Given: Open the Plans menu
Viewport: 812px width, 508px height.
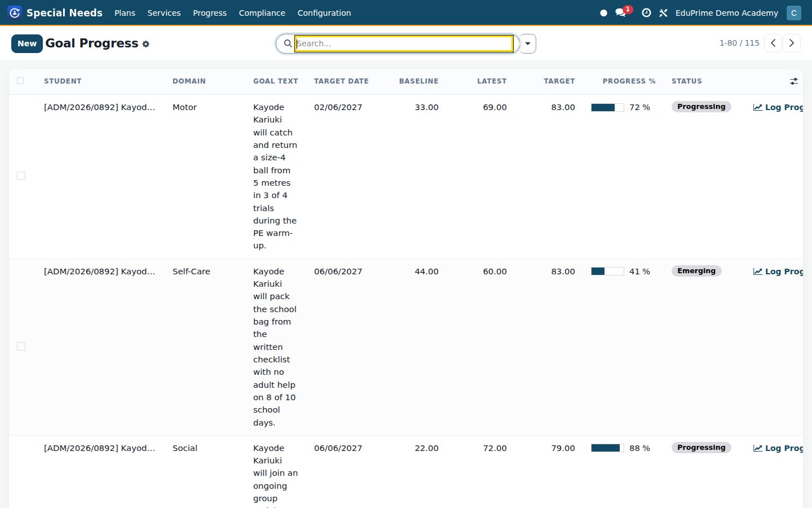Looking at the screenshot, I should coord(125,12).
